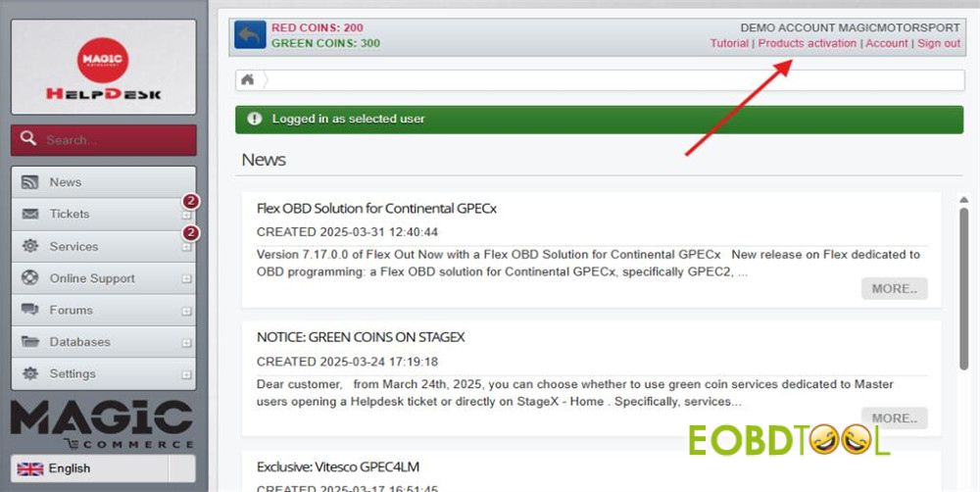Screen dimensions: 980x492
Task: Click the search magnifier icon
Action: click(x=27, y=138)
